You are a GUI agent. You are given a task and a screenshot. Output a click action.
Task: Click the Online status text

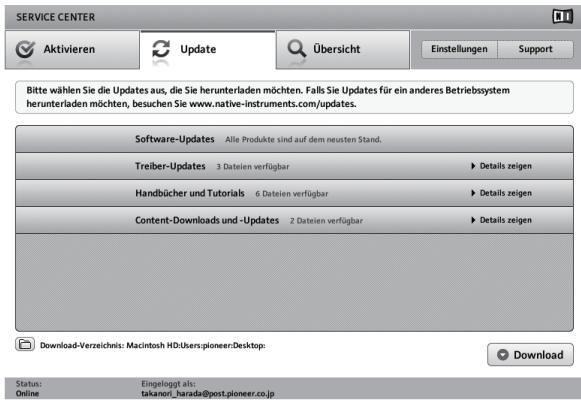(x=27, y=393)
